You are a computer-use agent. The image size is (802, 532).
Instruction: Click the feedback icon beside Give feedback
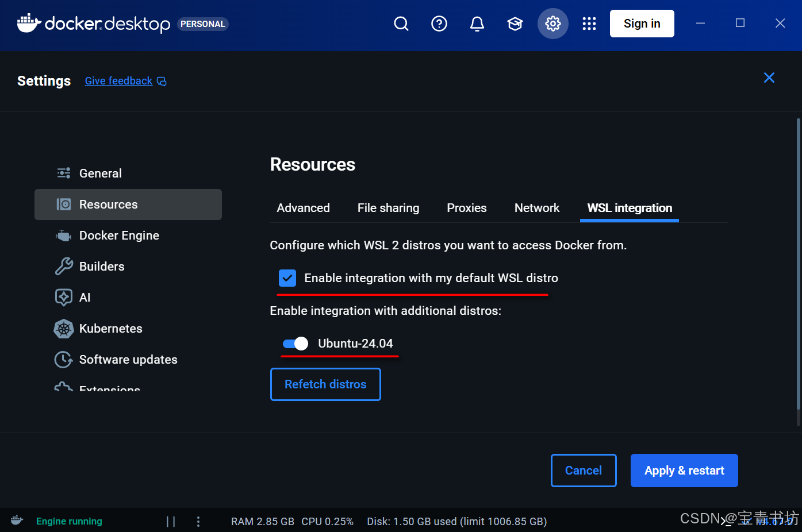pos(162,81)
